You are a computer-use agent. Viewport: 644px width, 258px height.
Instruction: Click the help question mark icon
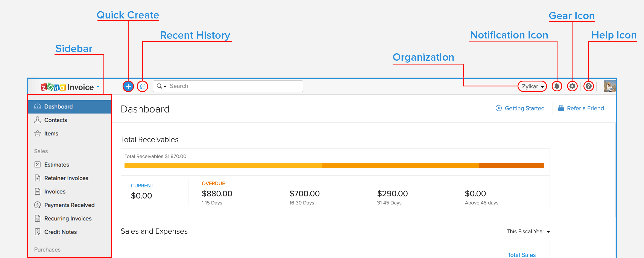point(588,86)
